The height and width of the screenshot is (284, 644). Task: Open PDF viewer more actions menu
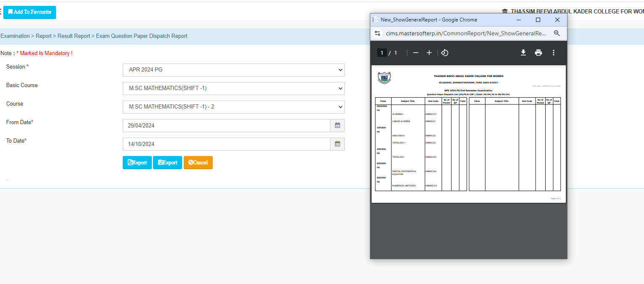point(554,53)
